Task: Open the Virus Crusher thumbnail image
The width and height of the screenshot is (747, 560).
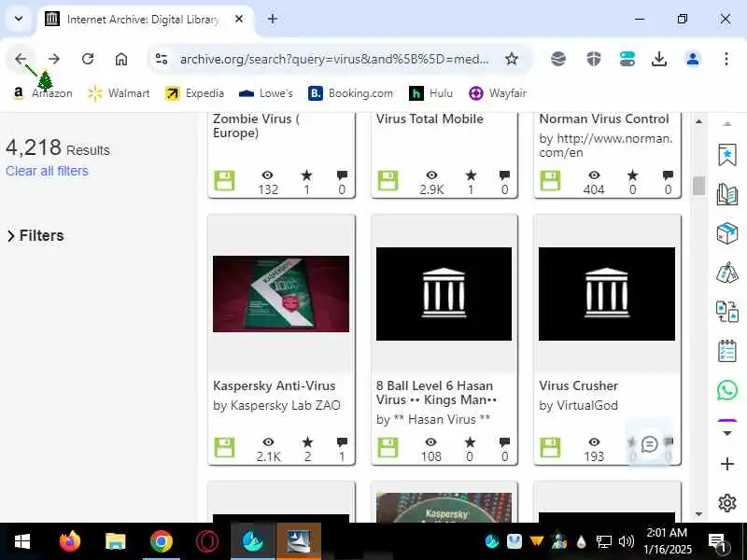Action: pyautogui.click(x=607, y=294)
